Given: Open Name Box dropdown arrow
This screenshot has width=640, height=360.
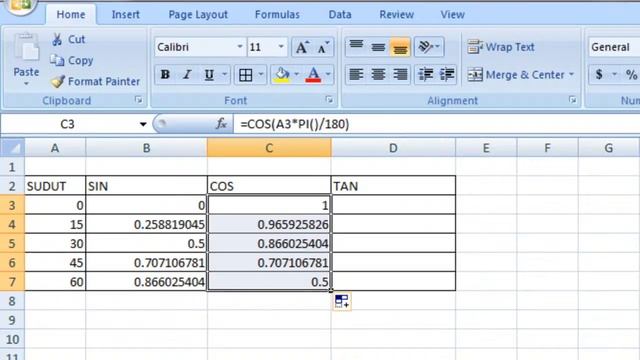Looking at the screenshot, I should coord(143,124).
